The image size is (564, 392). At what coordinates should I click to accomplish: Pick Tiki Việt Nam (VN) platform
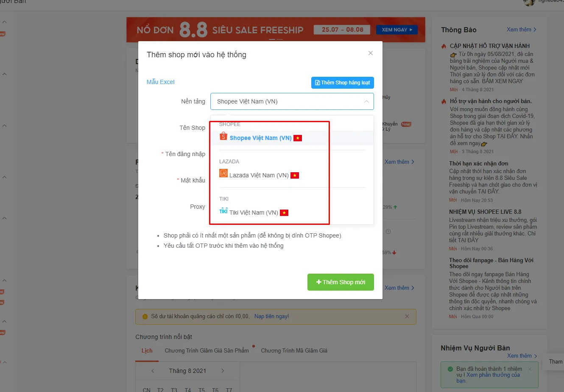[292, 213]
